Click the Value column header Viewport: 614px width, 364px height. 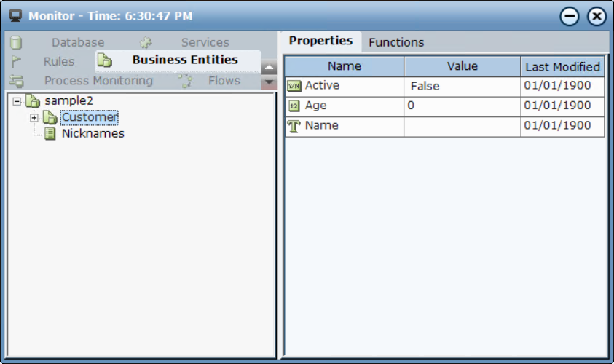(x=462, y=66)
